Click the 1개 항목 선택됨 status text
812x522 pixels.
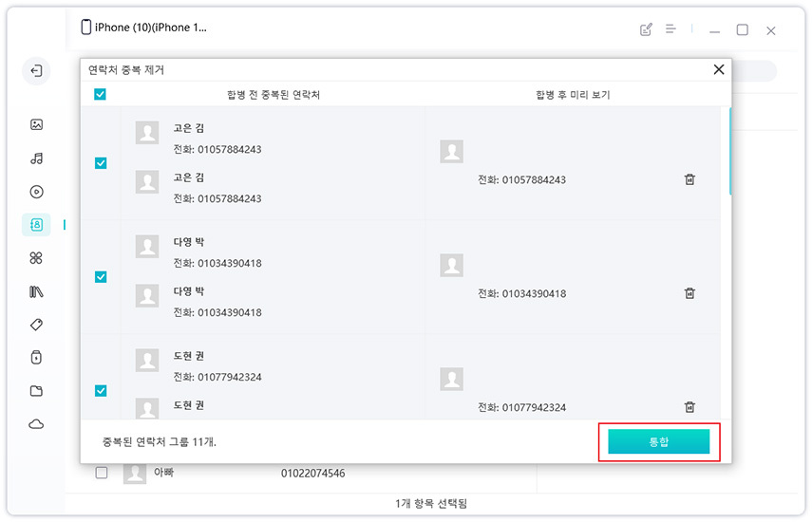[x=431, y=503]
